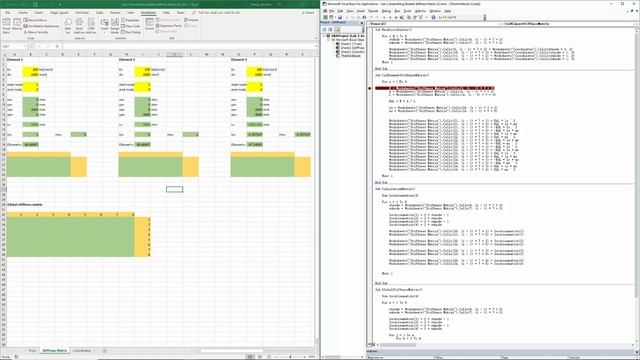Viewport: 640px width, 360px height.
Task: Open Expansion Packs in XML group
Action: [169, 26]
